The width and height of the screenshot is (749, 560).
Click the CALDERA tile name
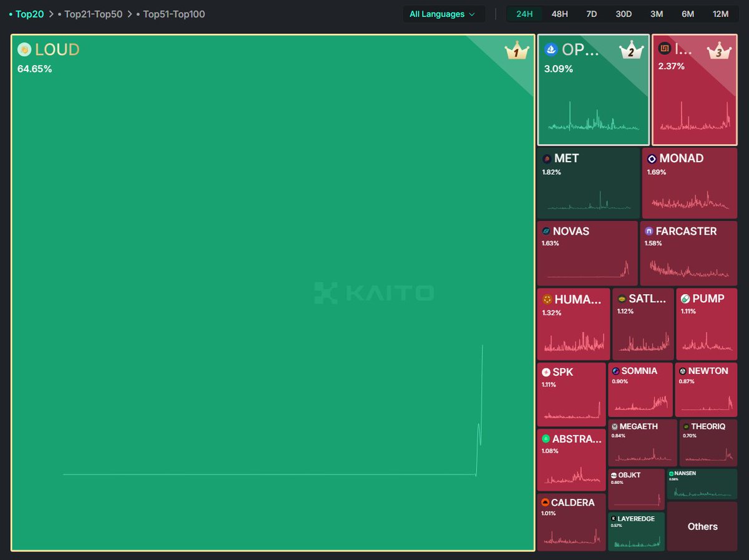tap(572, 503)
